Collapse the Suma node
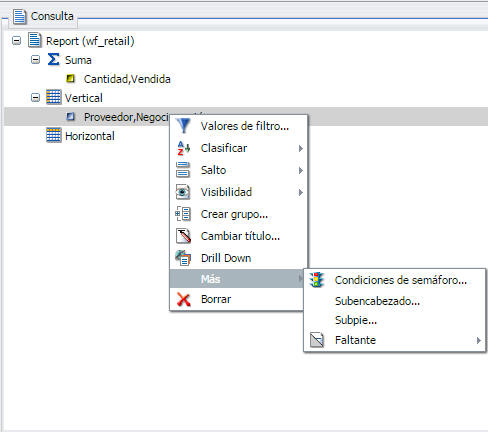 point(35,60)
